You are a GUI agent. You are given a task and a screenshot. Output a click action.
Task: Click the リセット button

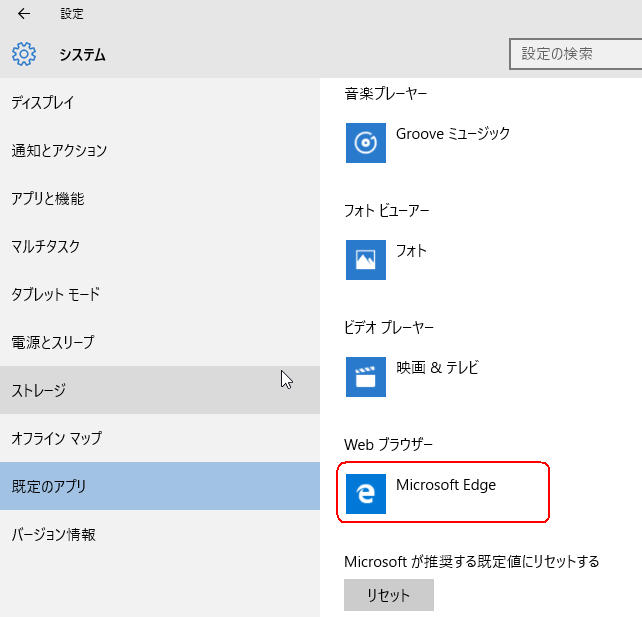[389, 595]
